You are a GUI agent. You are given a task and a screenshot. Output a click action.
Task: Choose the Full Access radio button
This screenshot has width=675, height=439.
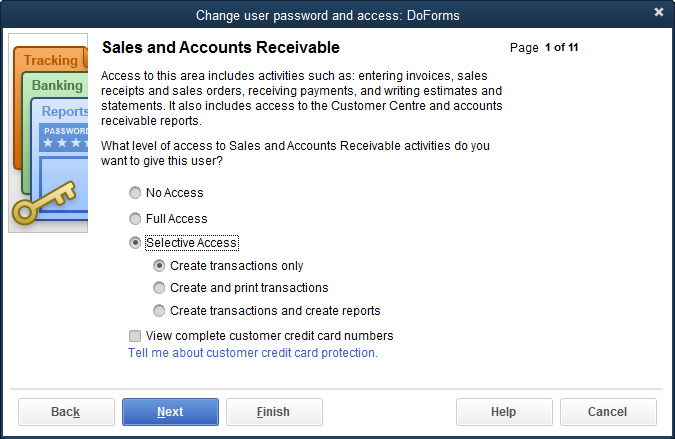(135, 218)
